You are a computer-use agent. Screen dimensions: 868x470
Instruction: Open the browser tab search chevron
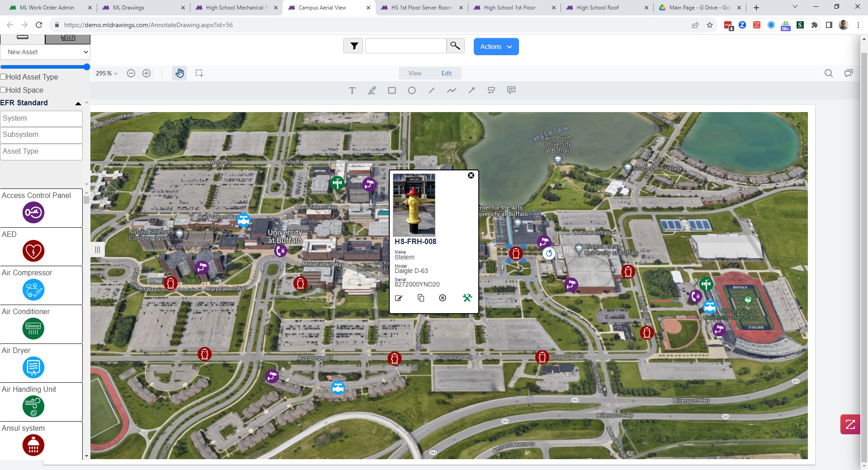[795, 7]
